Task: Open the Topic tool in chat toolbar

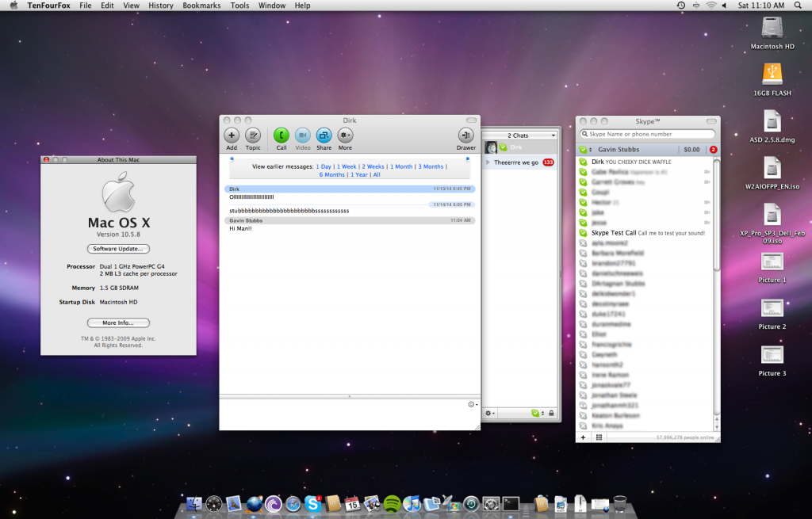Action: click(253, 135)
